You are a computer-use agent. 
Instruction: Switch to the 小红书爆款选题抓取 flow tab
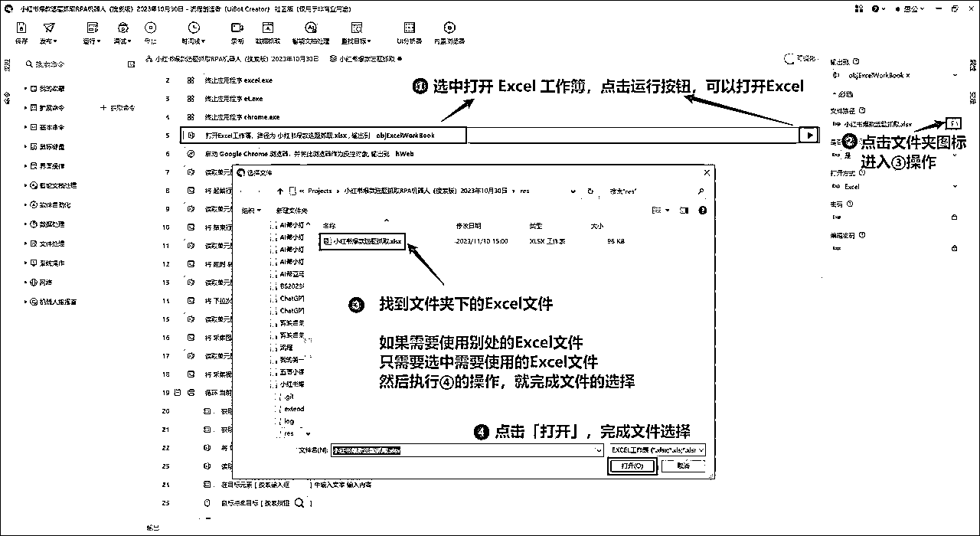[366, 59]
